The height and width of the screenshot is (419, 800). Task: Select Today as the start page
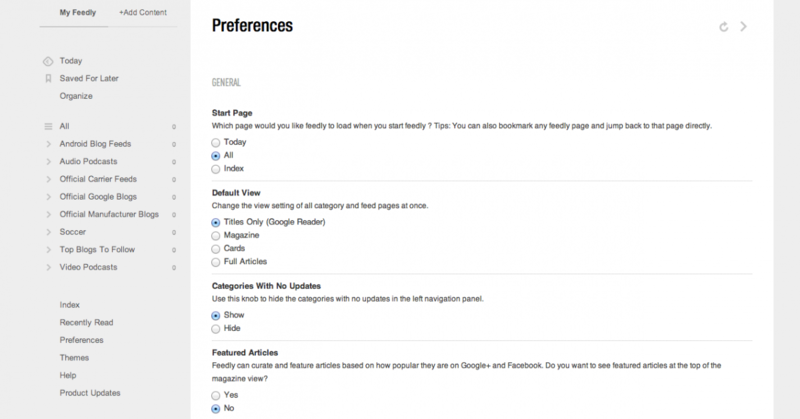pyautogui.click(x=216, y=142)
